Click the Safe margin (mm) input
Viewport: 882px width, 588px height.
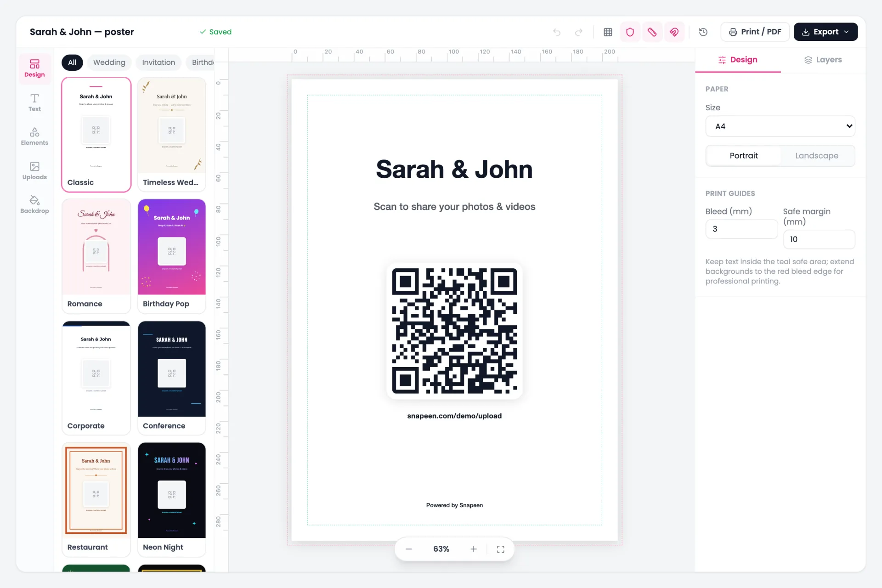[x=819, y=239]
